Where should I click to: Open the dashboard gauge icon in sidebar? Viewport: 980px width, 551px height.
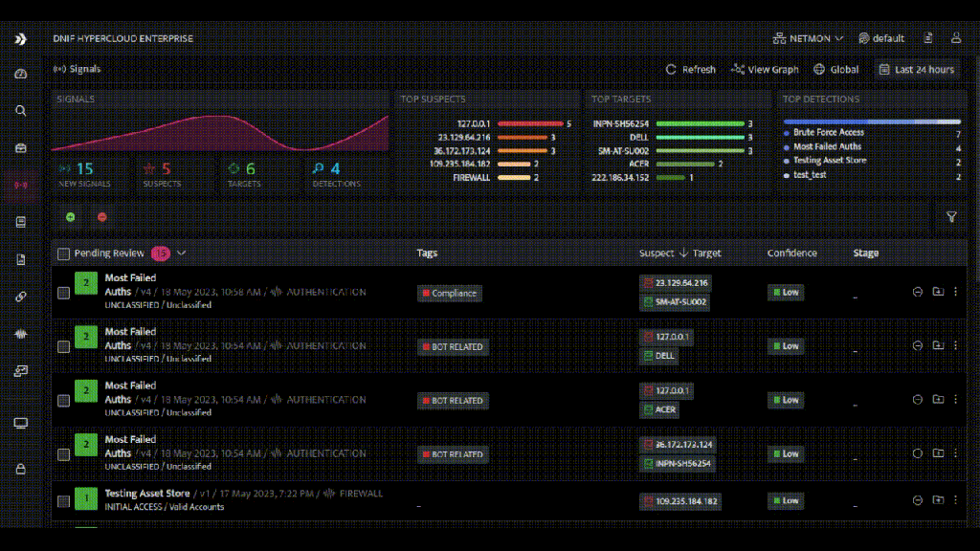pyautogui.click(x=21, y=74)
